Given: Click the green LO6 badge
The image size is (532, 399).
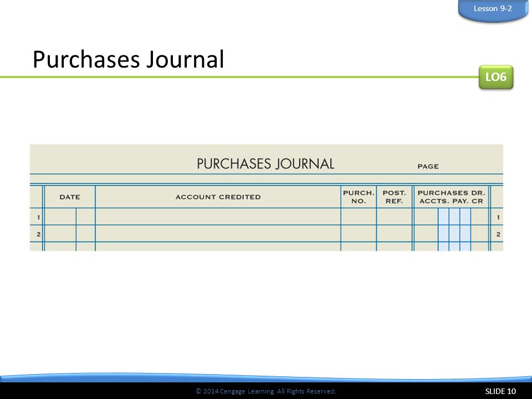Looking at the screenshot, I should click(495, 77).
